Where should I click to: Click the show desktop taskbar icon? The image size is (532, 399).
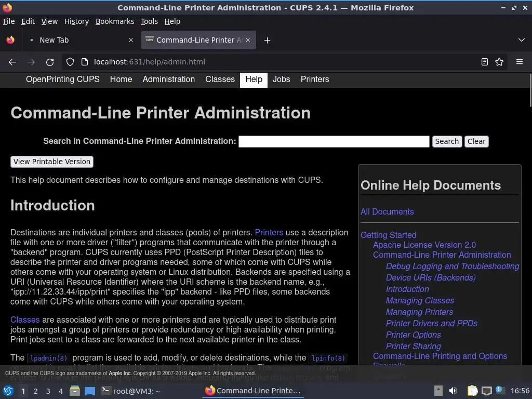pyautogui.click(x=90, y=391)
